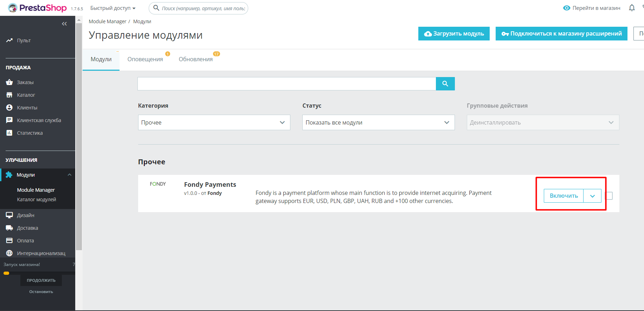Viewport: 644px width, 311px height.
Task: Click the Fondy logo thumbnail
Action: coord(158,184)
